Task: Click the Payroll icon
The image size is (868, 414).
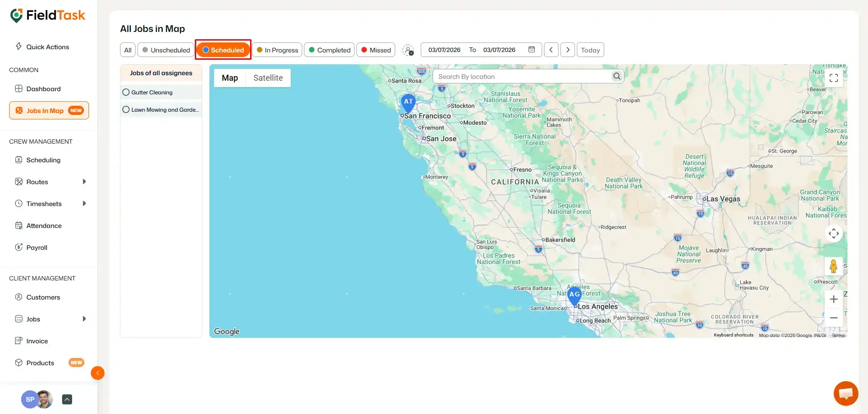Action: coord(19,247)
